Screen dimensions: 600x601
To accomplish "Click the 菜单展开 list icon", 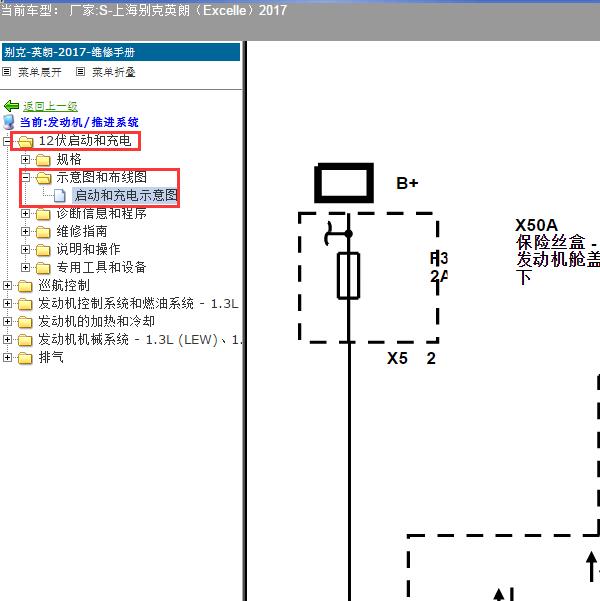I will click(x=7, y=72).
